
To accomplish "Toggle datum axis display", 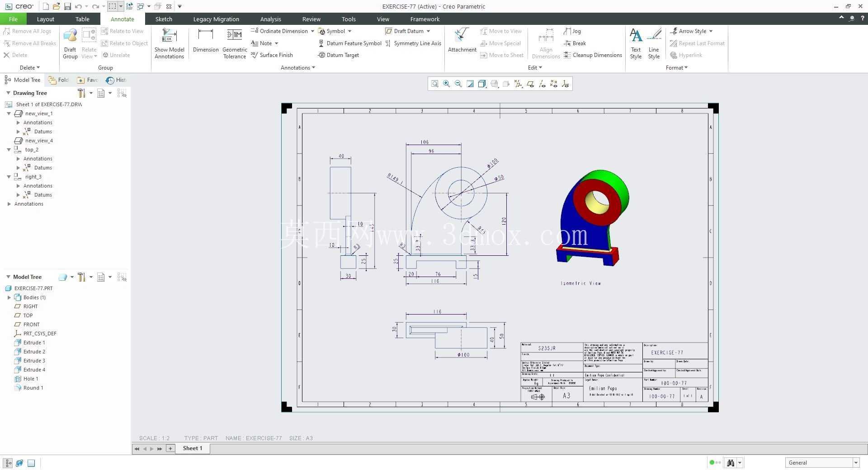I will pos(542,84).
